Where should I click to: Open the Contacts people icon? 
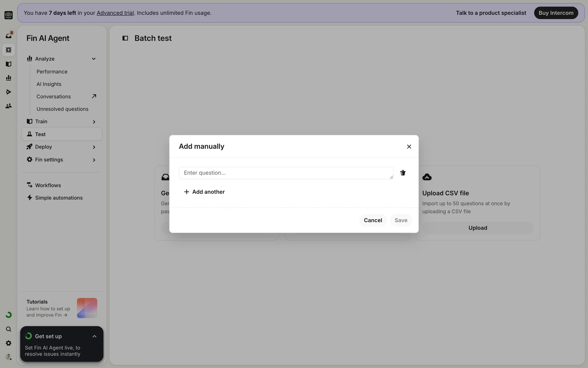pyautogui.click(x=9, y=106)
